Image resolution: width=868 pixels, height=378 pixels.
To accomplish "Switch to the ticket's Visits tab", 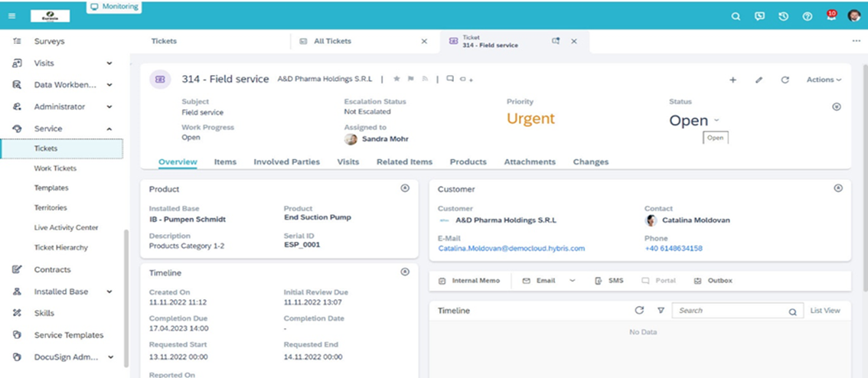I will (348, 162).
